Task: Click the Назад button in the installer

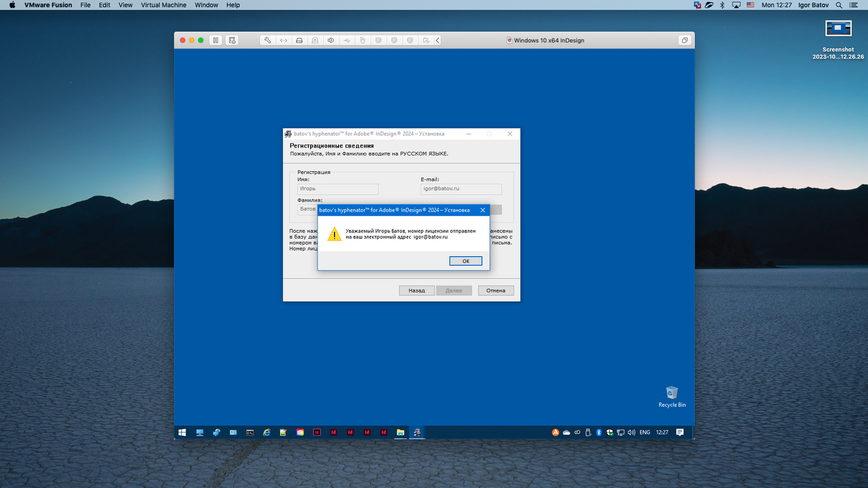Action: (417, 291)
